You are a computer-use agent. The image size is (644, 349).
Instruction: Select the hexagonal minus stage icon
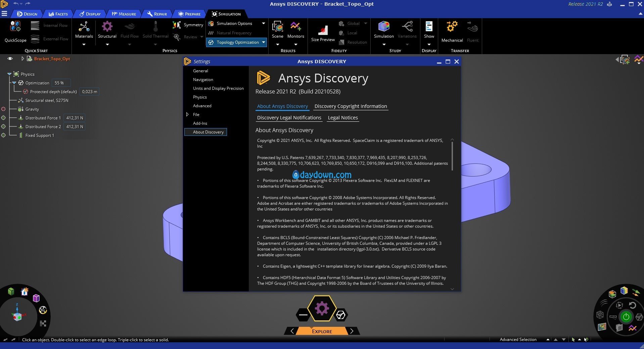coord(303,315)
